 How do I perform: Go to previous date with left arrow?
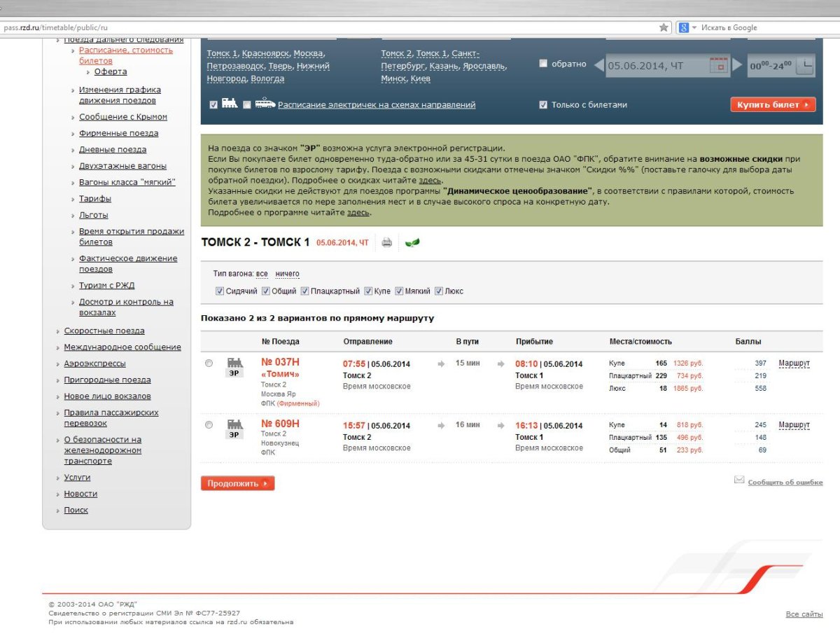pos(599,66)
